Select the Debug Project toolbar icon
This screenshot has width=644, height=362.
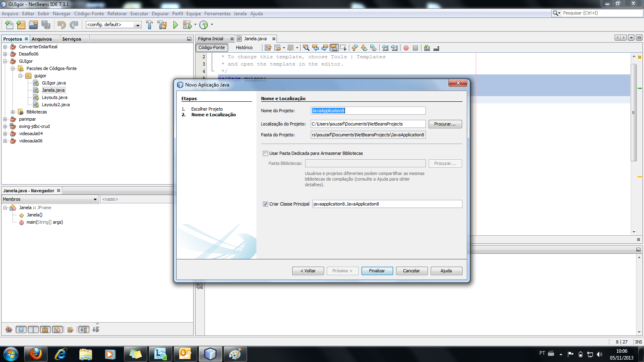tap(188, 25)
